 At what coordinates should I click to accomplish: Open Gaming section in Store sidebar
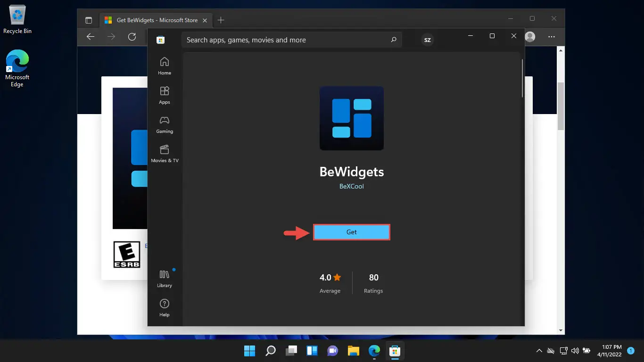(x=165, y=124)
